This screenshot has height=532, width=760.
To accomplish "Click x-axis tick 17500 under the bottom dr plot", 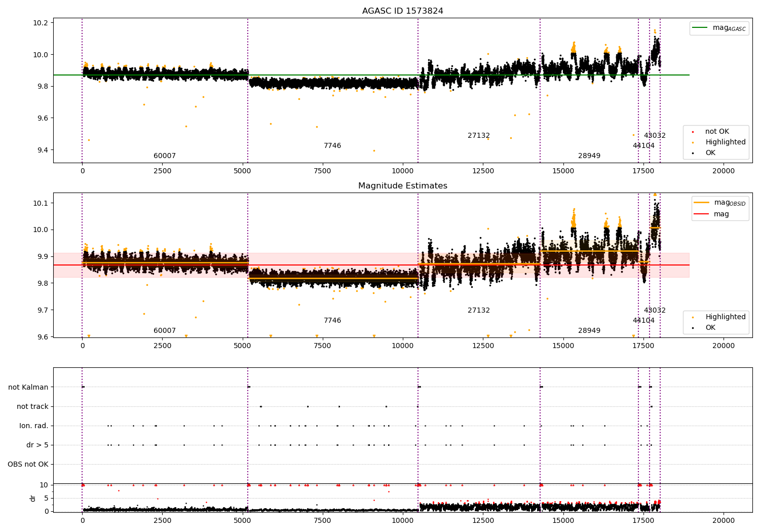I will pyautogui.click(x=643, y=521).
